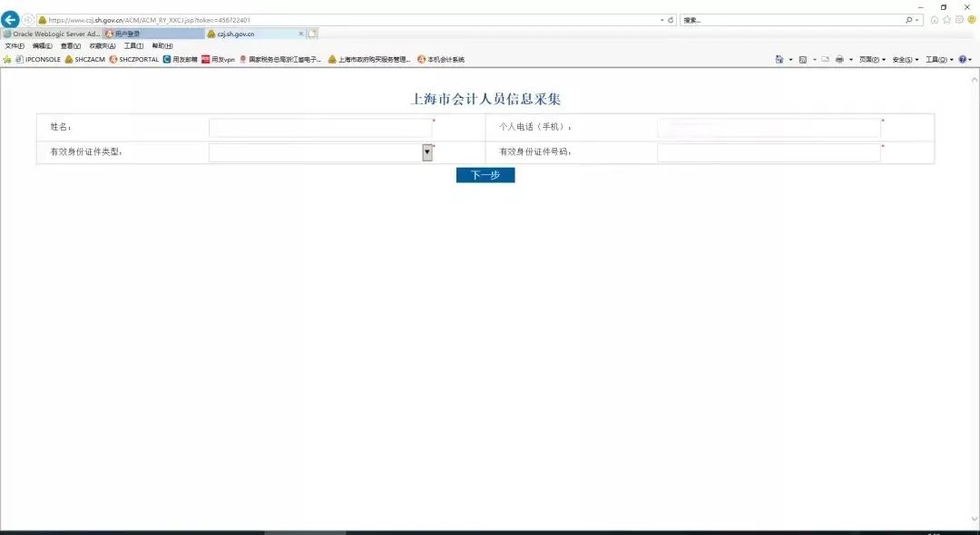This screenshot has height=535, width=980.
Task: Open a new browser tab
Action: click(x=313, y=33)
